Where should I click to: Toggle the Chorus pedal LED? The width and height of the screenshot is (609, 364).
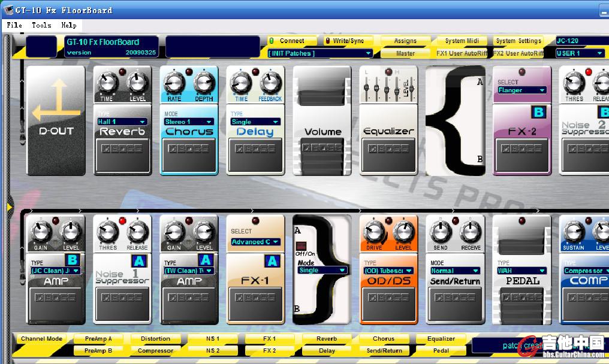(189, 72)
